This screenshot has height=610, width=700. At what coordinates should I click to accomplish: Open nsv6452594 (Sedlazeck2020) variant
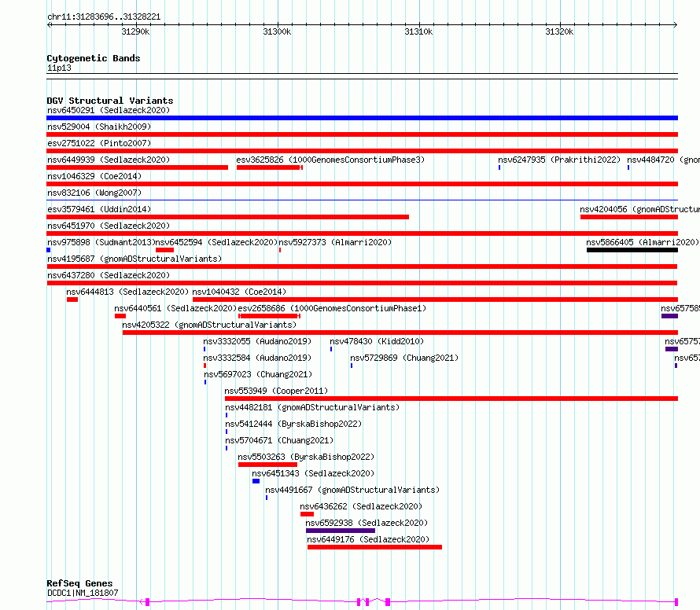coord(216,242)
